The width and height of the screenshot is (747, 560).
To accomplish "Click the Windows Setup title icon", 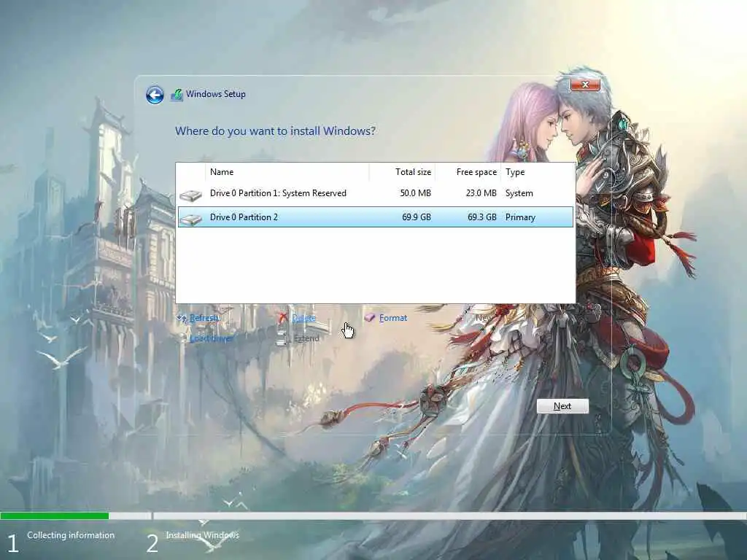I will coord(177,95).
